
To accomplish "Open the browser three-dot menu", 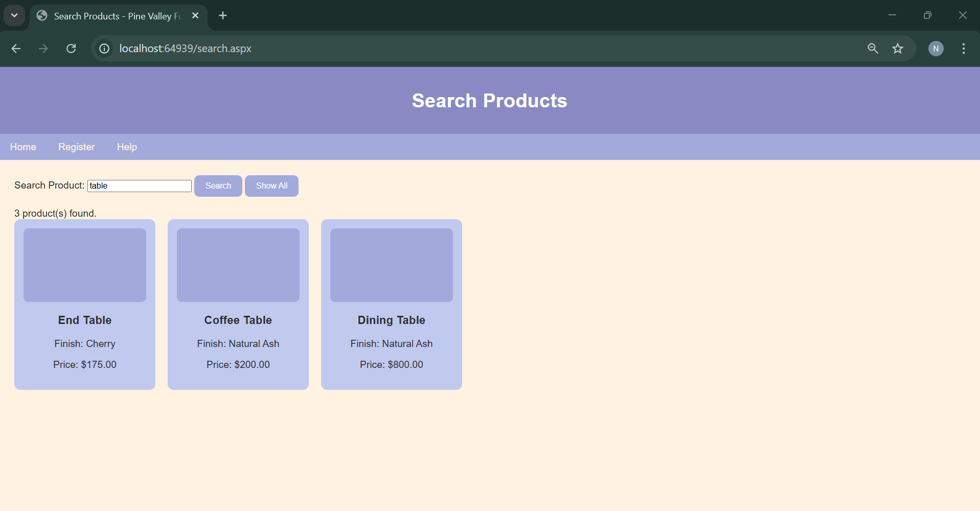I will (963, 49).
